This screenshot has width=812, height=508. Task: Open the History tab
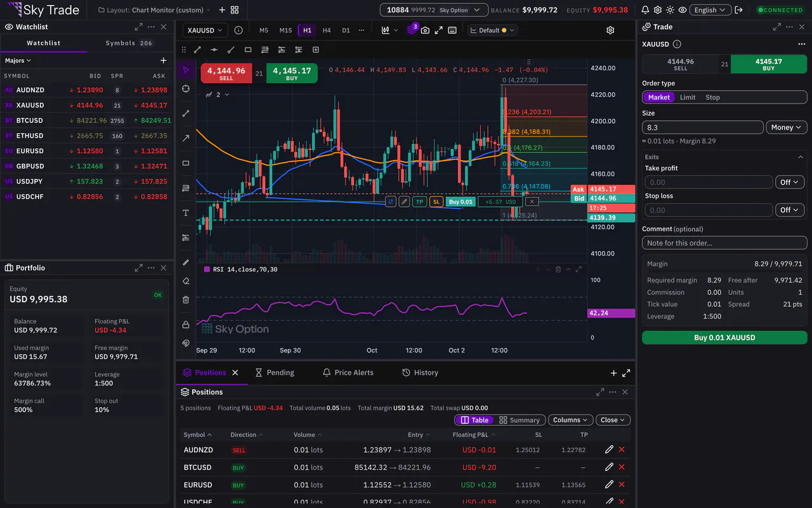[x=421, y=373]
